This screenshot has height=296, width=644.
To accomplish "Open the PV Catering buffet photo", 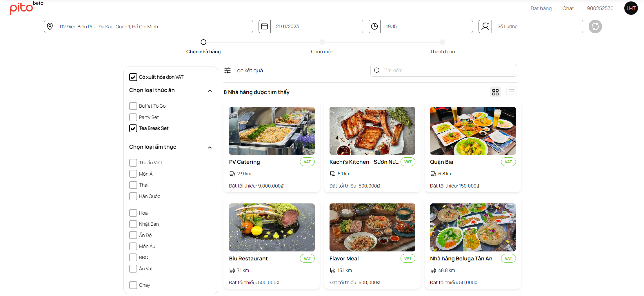I will 272,131.
